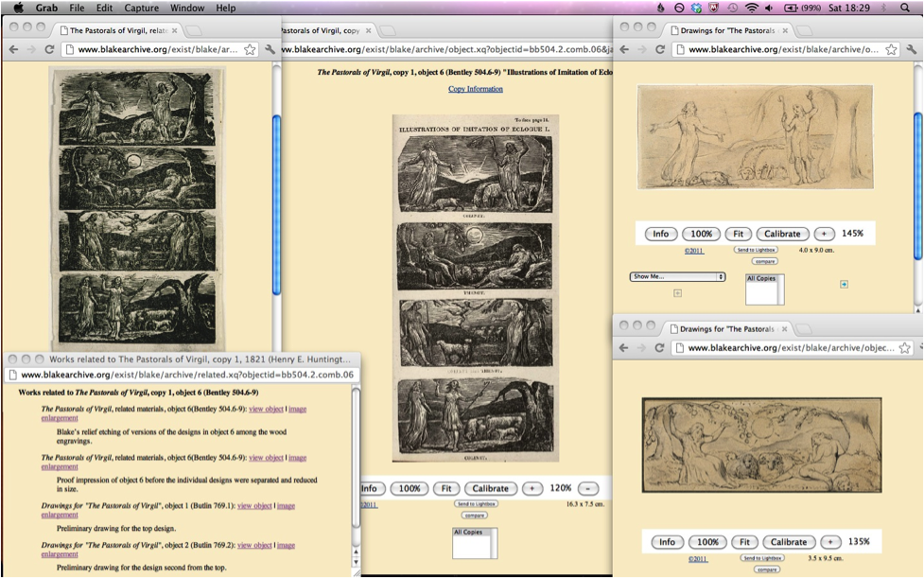Click 'Send to Lightbox' beside the 4.0 x 9.0 cm label
Viewport: 924px width, 578px height.
pos(756,250)
